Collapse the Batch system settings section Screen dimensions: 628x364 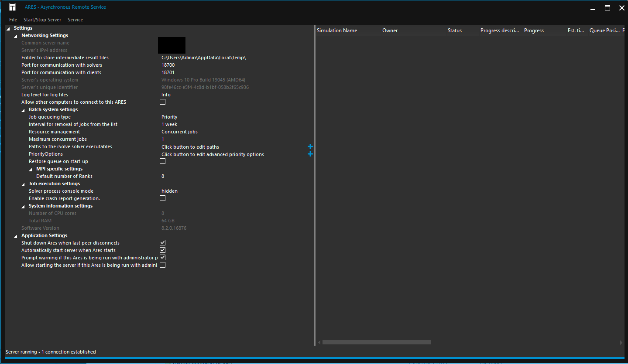pos(24,110)
